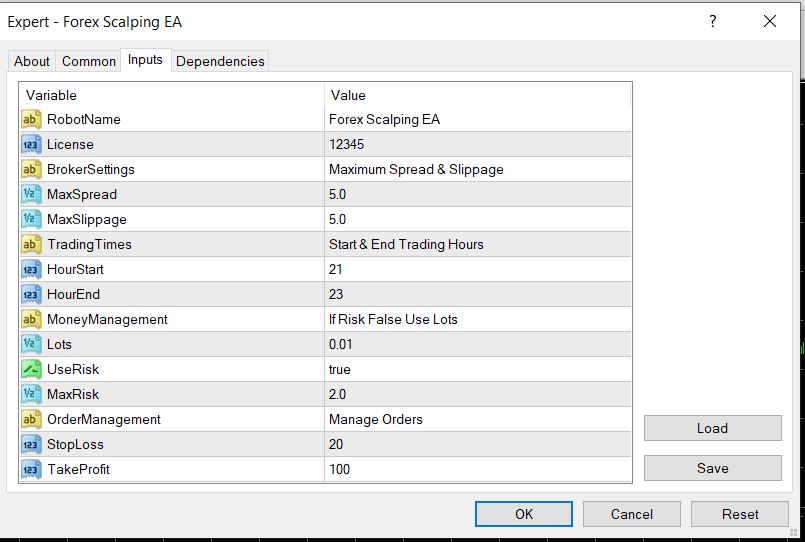Click the string icon beside OrderManagement
The height and width of the screenshot is (542, 805).
point(31,419)
